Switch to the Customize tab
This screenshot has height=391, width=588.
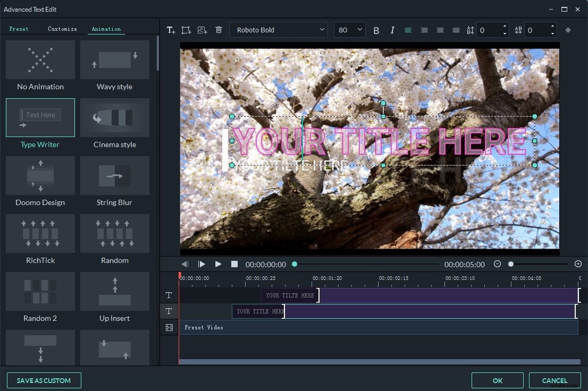62,29
